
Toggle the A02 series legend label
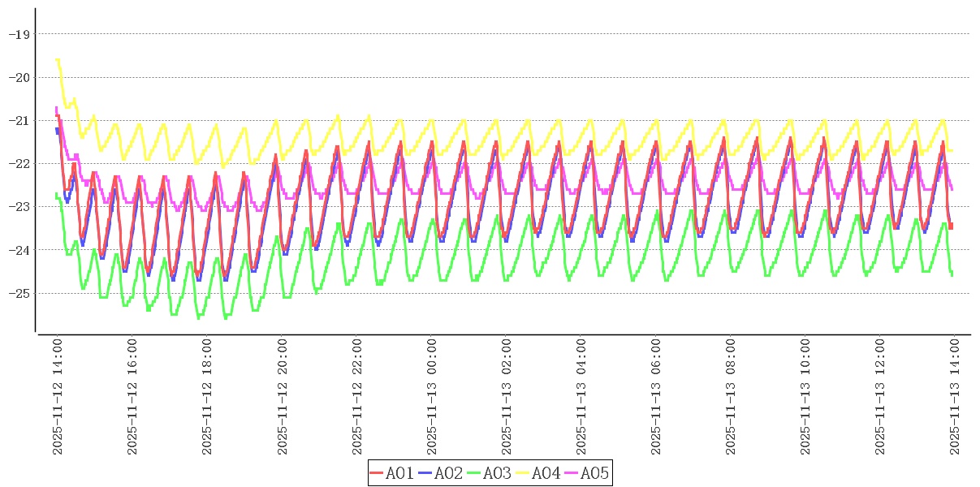449,473
